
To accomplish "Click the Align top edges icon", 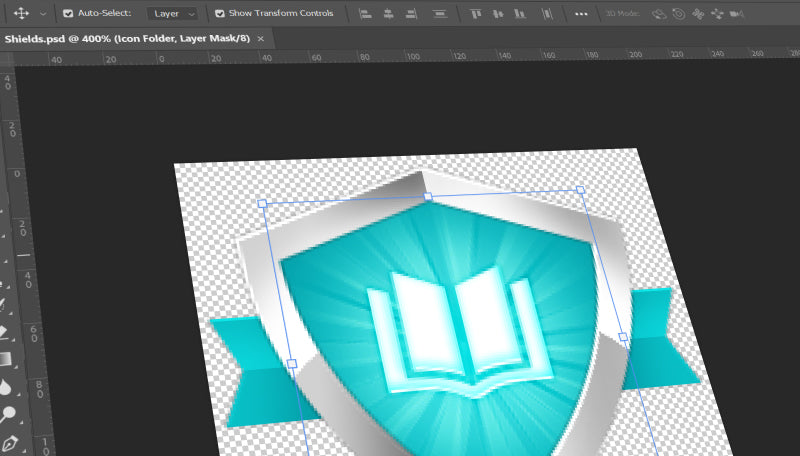I will [475, 14].
